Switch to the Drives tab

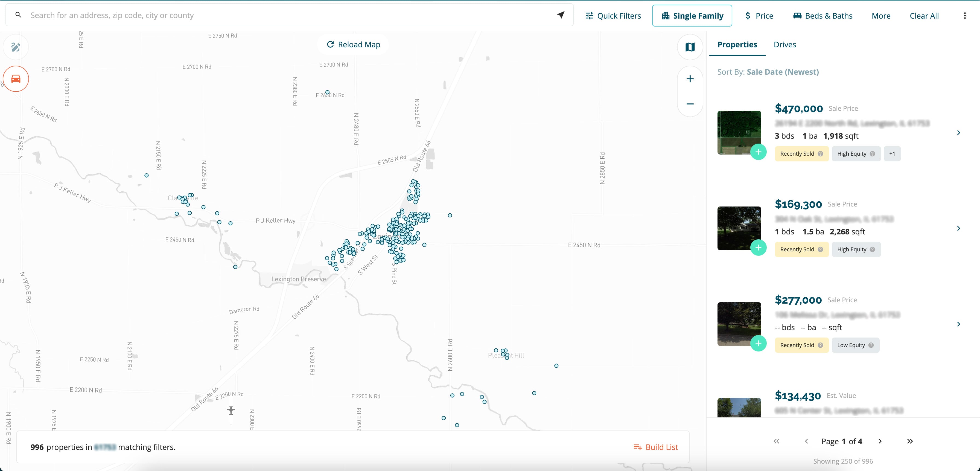click(784, 45)
